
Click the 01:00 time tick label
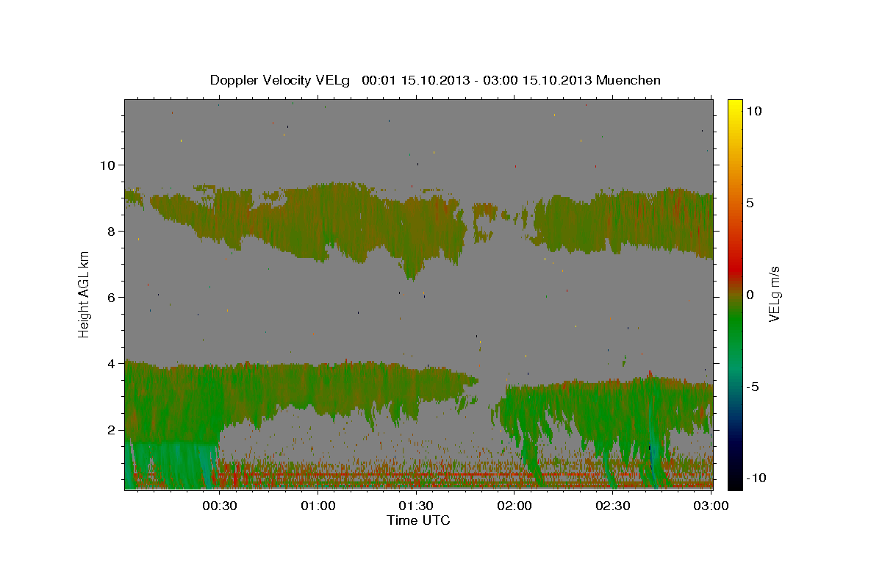point(318,506)
